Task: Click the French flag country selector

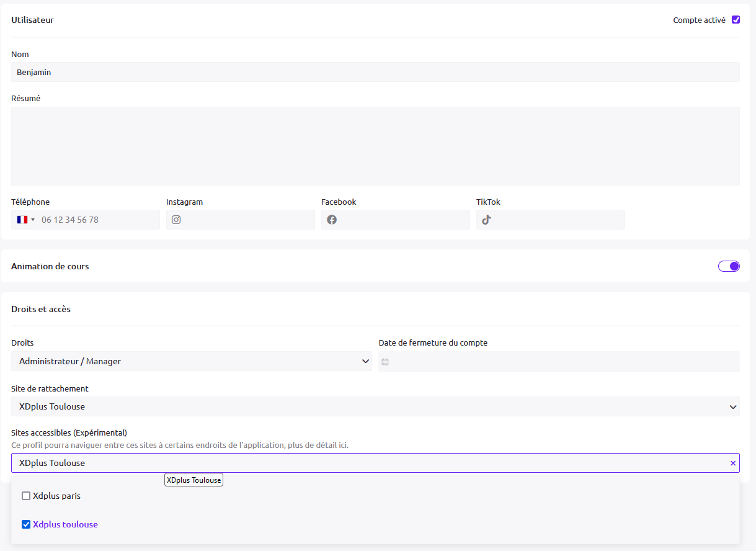Action: click(25, 220)
